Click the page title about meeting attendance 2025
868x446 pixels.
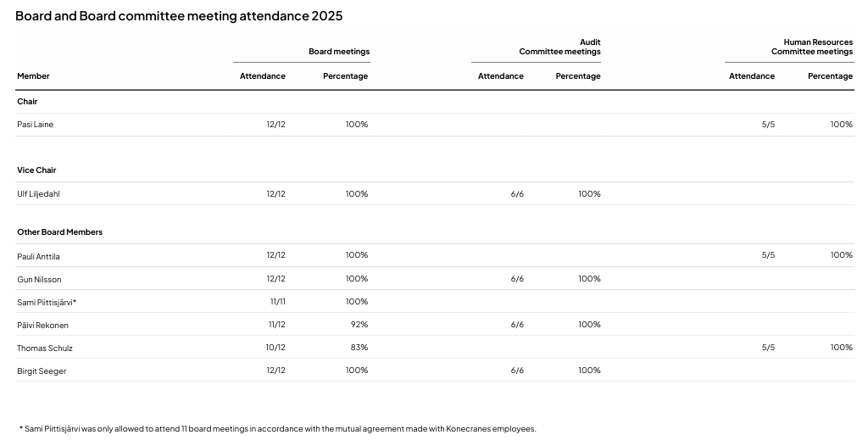point(179,16)
